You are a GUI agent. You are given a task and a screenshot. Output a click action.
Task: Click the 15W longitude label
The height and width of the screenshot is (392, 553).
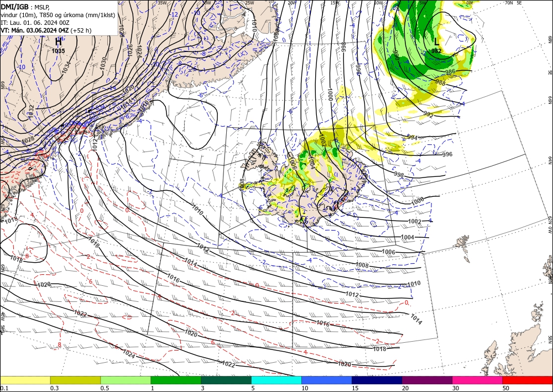pyautogui.click(x=335, y=3)
